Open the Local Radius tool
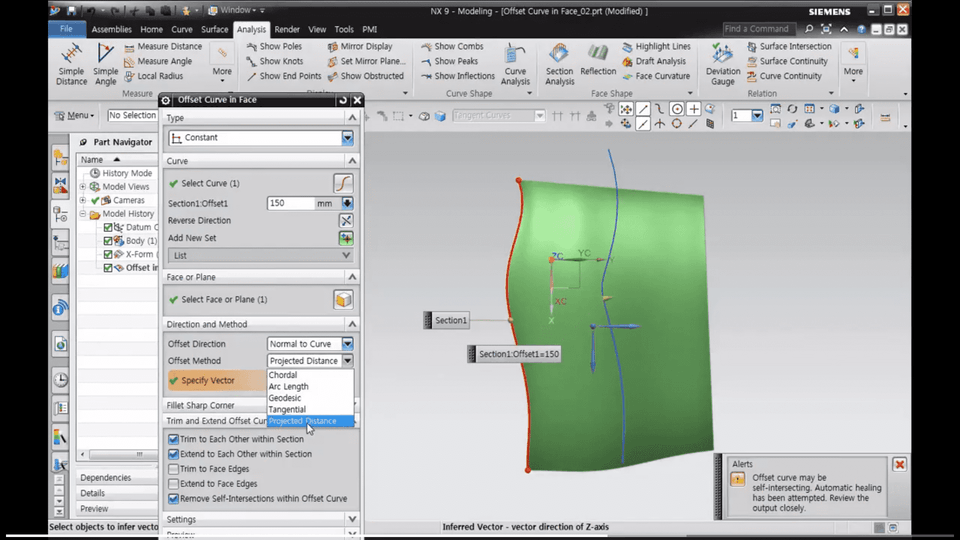Screen dimensions: 960x540 point(154,76)
